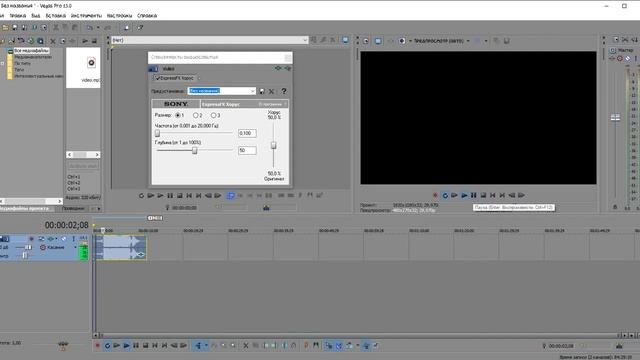Viewport: 640px width, 360px height.
Task: Click the Play button in timeline transport
Action: 126,346
